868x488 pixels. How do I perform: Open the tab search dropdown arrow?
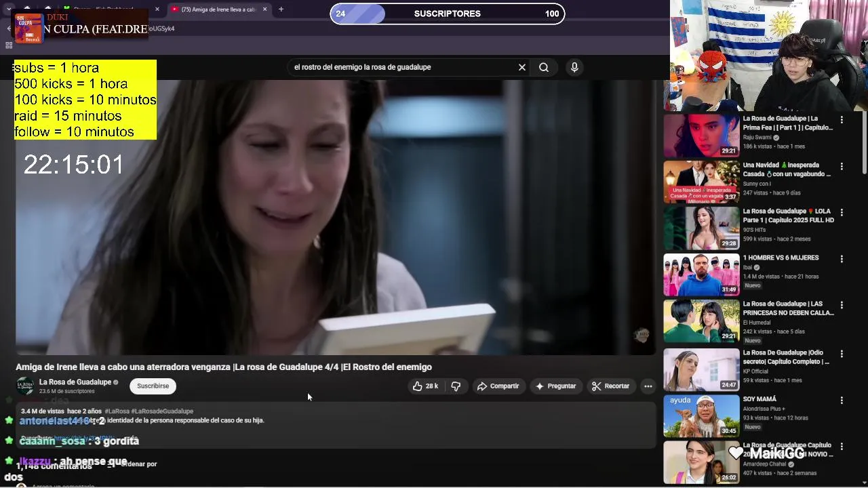point(9,9)
